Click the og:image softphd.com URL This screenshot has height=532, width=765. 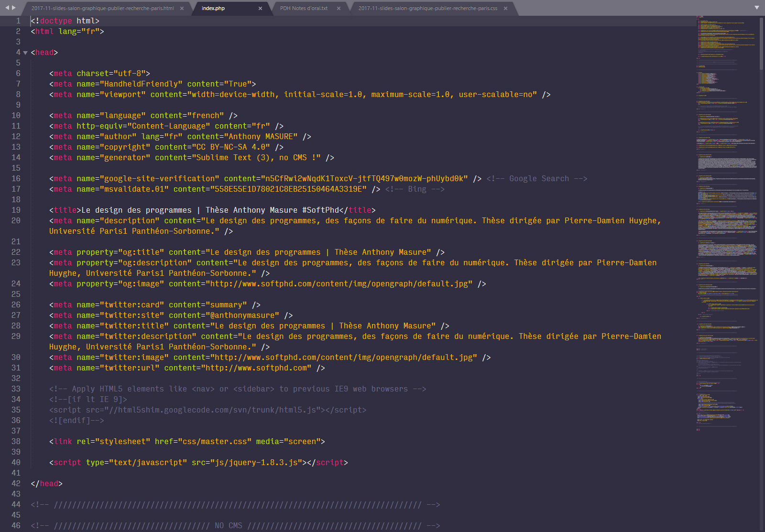(x=339, y=284)
